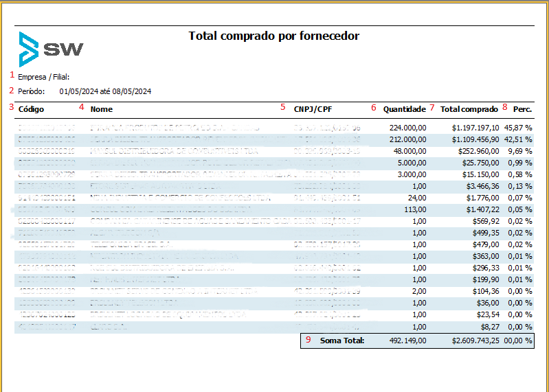
Task: Click the total value $8,27
Action: [490, 327]
